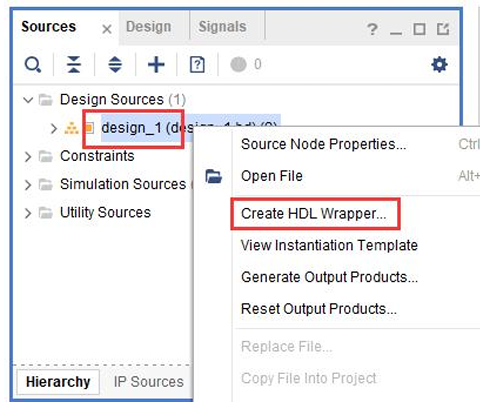Expand the Constraints folder
The image size is (484, 410).
coord(28,156)
